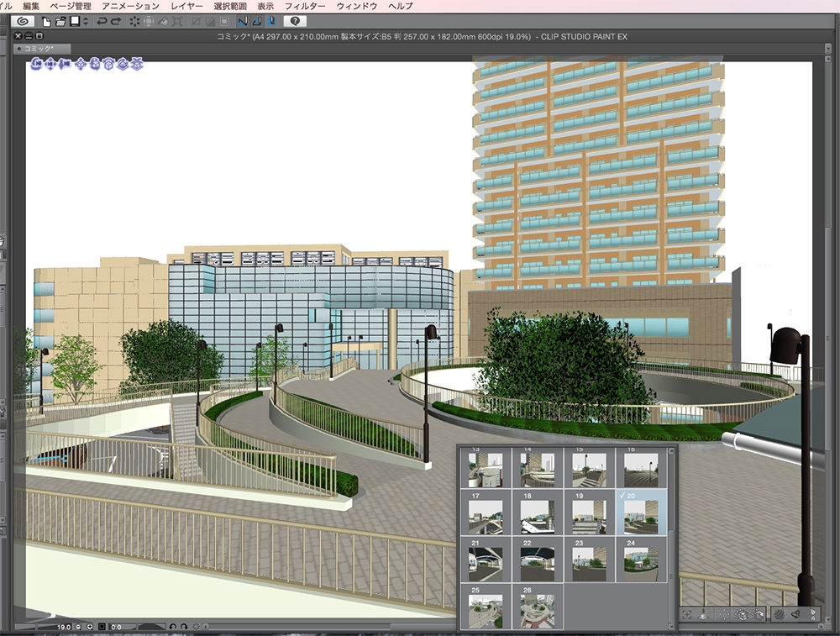Undo the last action using the toolbar
840x636 pixels.
(102, 22)
